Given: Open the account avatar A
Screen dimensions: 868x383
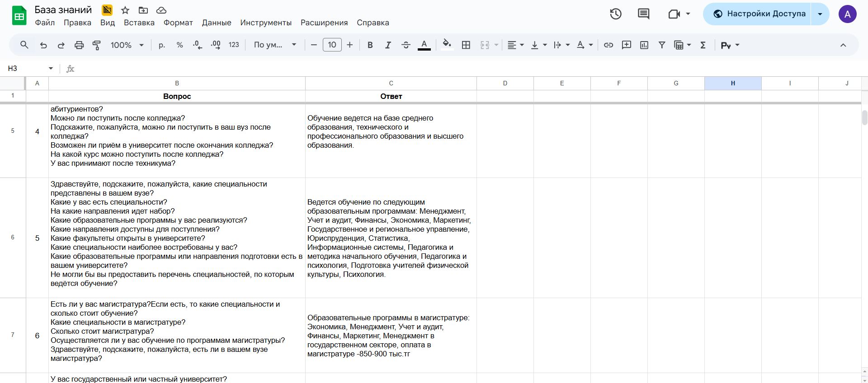Looking at the screenshot, I should pyautogui.click(x=848, y=14).
